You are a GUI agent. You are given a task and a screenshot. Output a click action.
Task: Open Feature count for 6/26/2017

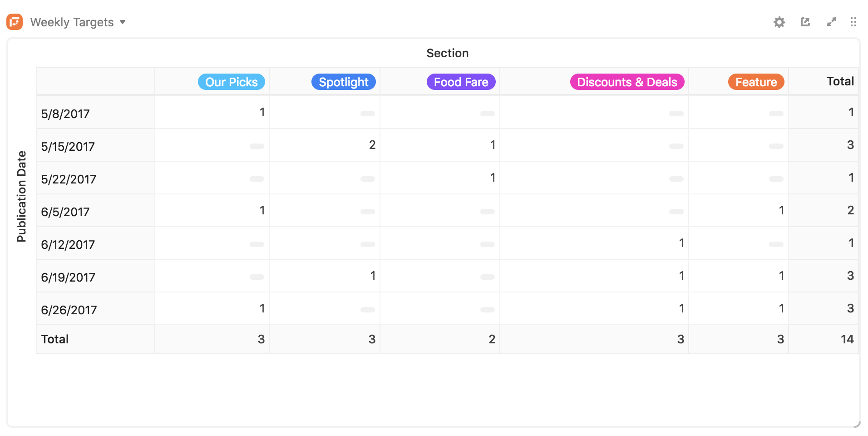(781, 308)
